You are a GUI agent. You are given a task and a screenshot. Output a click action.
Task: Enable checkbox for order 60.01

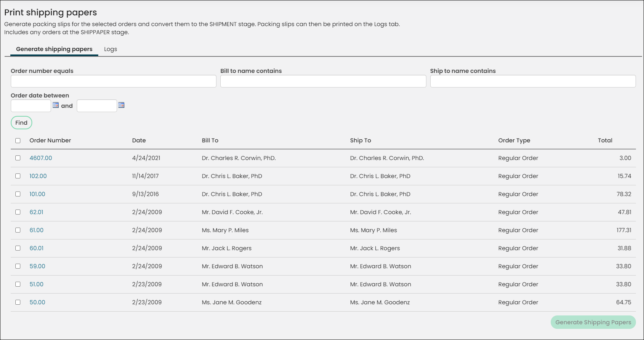click(x=18, y=248)
